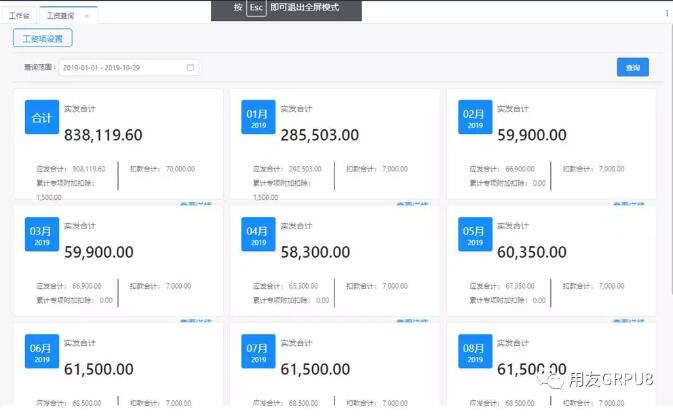Open the 07月 2019 month badge
The width and height of the screenshot is (673, 416).
pos(258,352)
